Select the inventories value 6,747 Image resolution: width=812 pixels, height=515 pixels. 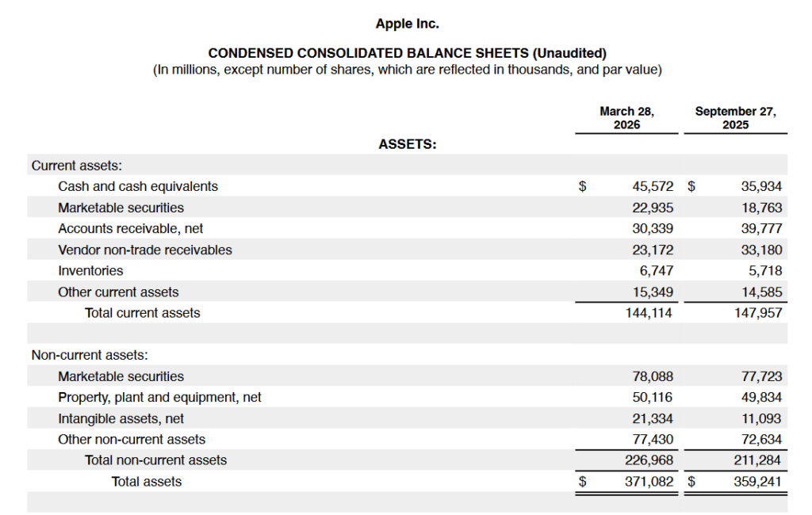click(x=656, y=271)
